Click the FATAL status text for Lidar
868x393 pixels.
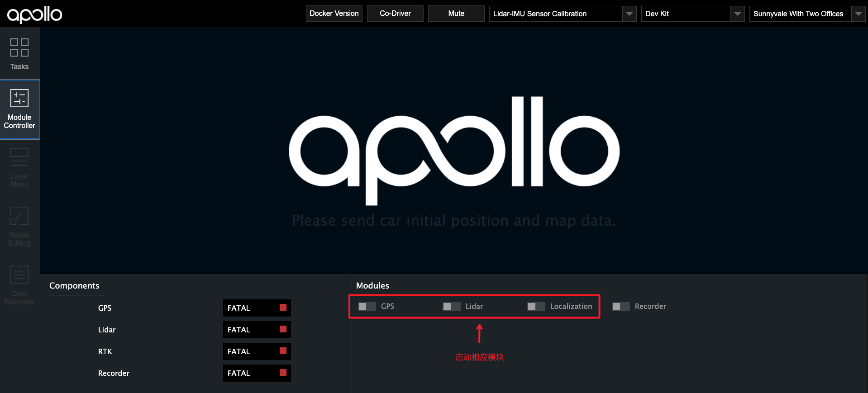click(x=238, y=330)
